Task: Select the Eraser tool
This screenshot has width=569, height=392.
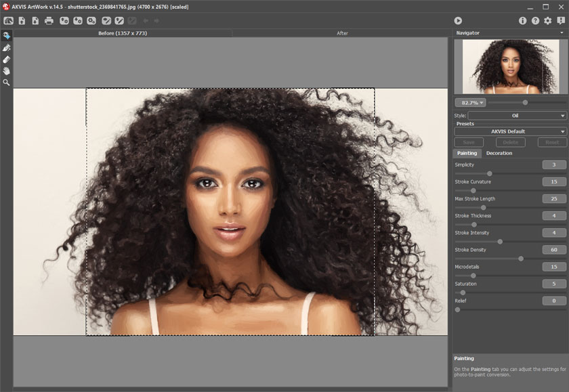Action: tap(7, 60)
